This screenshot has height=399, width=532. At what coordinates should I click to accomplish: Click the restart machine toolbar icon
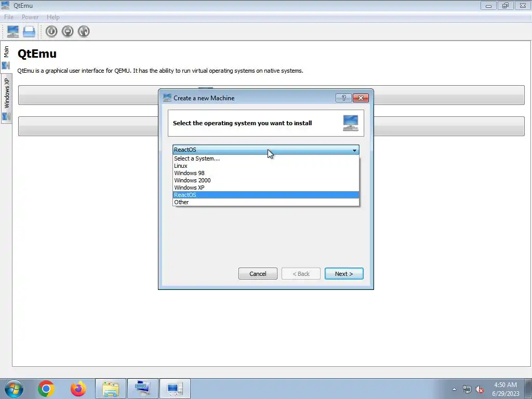(x=84, y=31)
